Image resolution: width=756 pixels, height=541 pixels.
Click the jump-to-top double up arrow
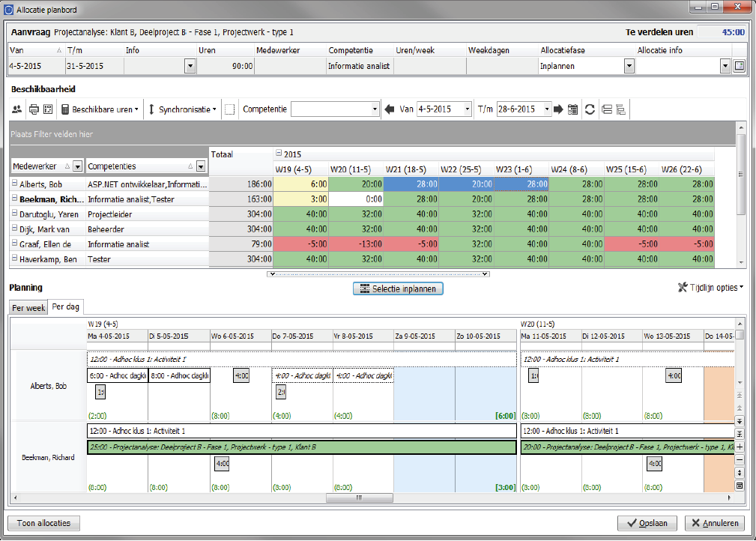740,396
